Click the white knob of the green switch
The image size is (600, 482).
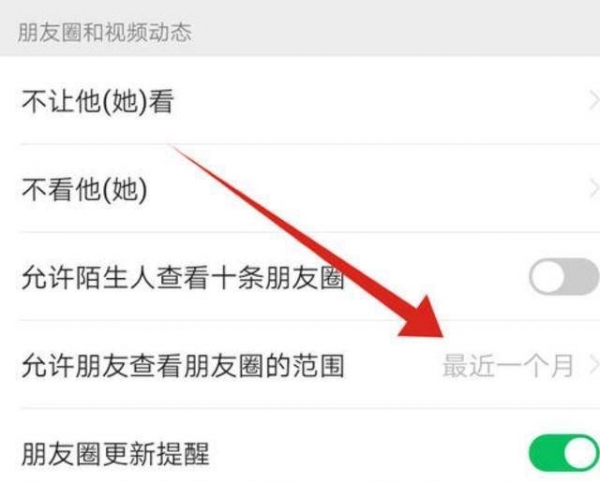(580, 454)
